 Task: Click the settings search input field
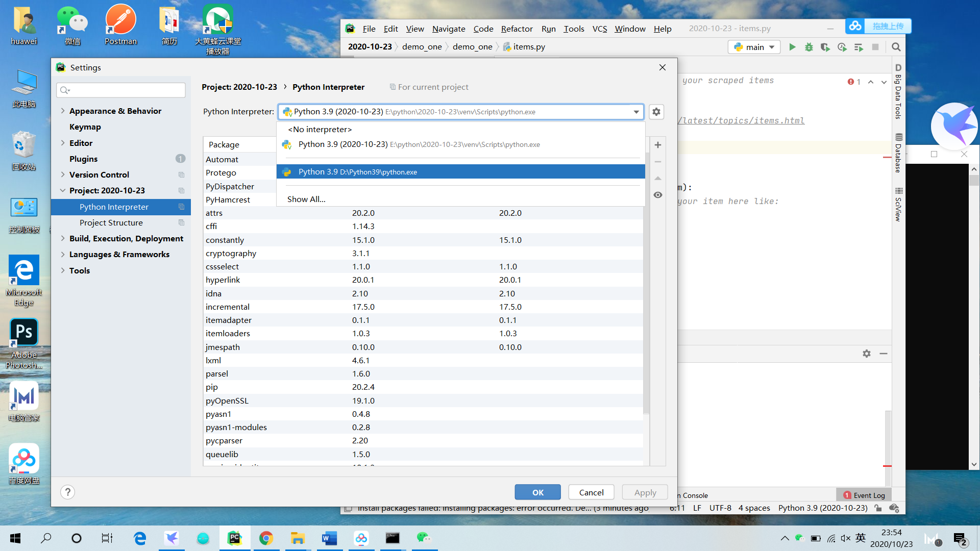[x=121, y=90]
